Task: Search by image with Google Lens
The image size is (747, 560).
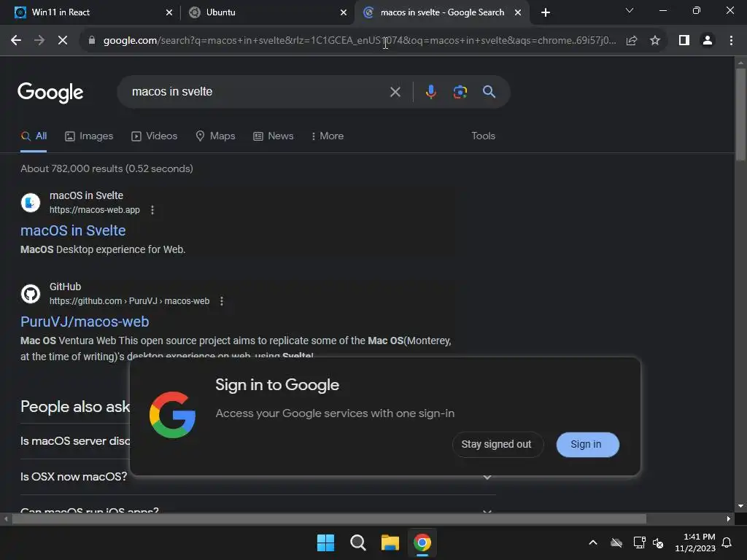Action: tap(460, 92)
